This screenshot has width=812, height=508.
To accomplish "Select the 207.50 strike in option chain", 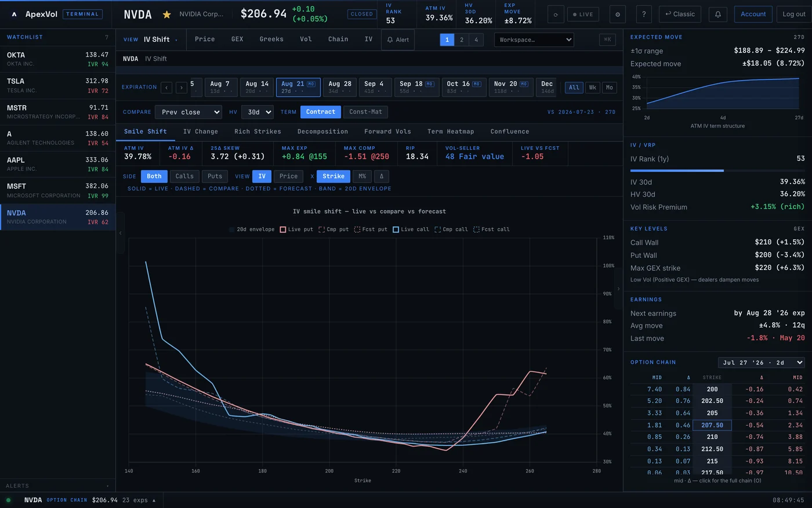I will pyautogui.click(x=712, y=425).
